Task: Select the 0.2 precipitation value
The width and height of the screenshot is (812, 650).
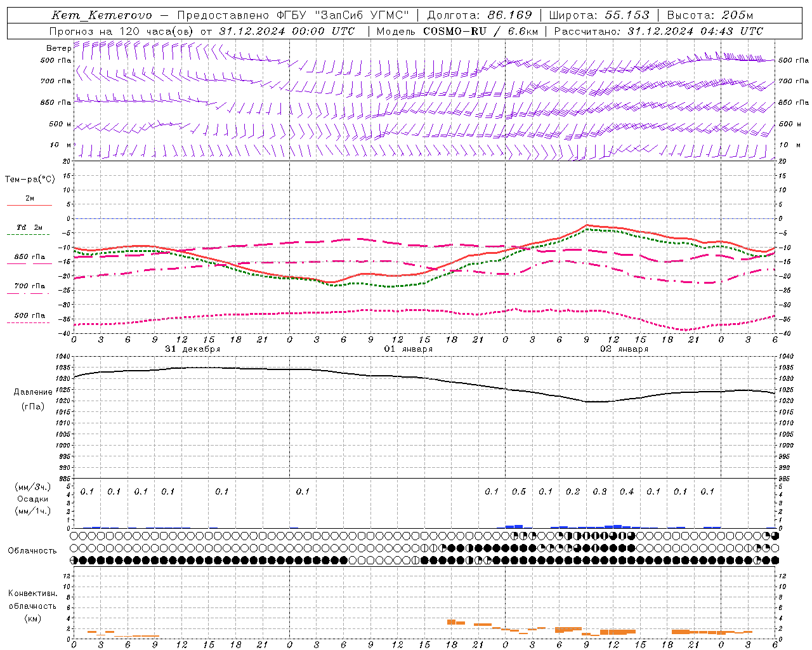Action: pos(573,491)
